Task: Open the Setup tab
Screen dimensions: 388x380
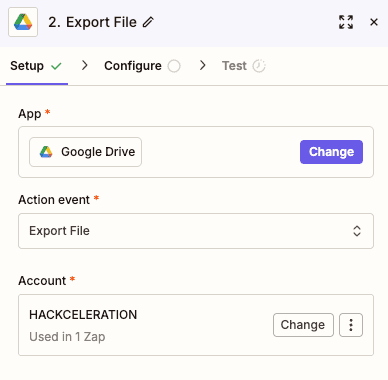Action: point(37,66)
